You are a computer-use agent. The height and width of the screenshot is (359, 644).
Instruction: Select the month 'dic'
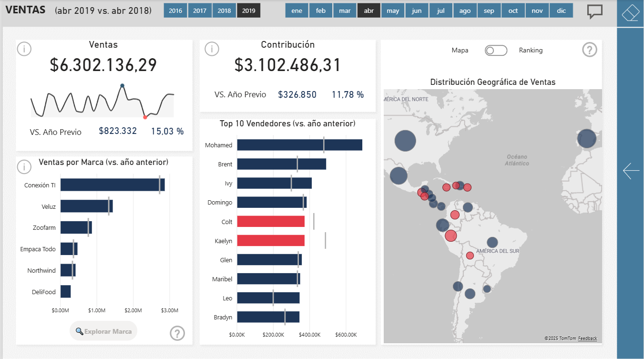561,10
